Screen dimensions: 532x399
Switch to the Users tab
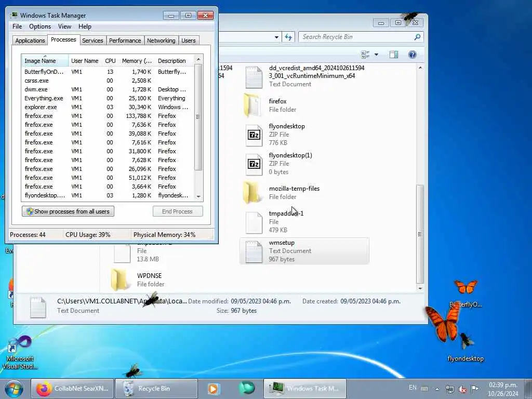click(x=188, y=41)
